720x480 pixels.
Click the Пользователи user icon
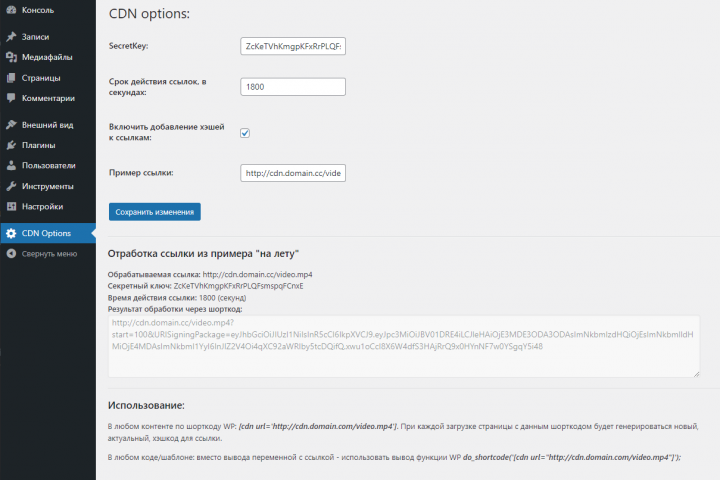click(x=10, y=165)
